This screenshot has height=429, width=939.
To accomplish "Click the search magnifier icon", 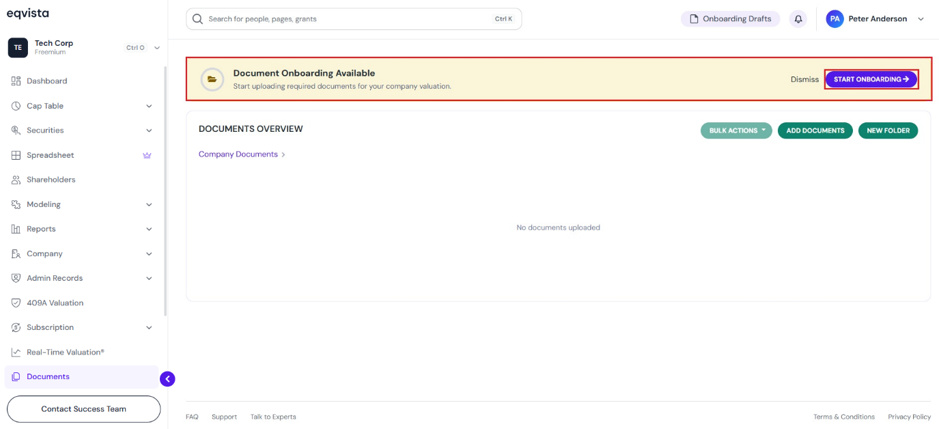I will click(x=198, y=19).
